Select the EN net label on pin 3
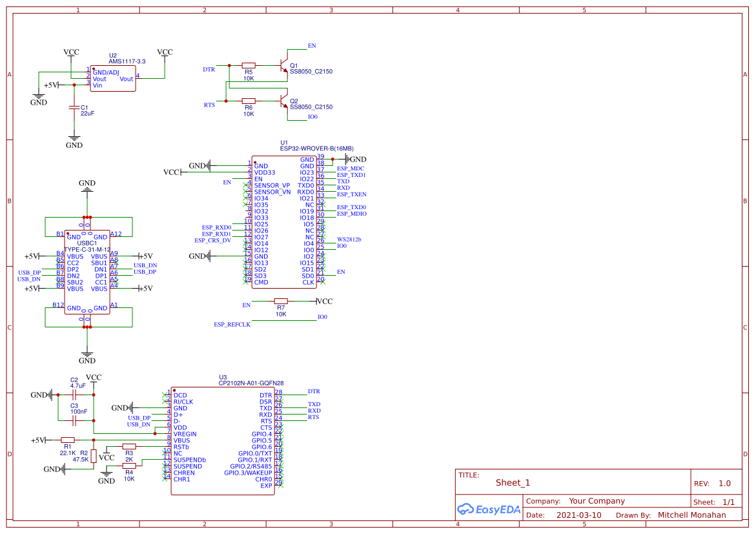The height and width of the screenshot is (534, 756). tap(227, 182)
